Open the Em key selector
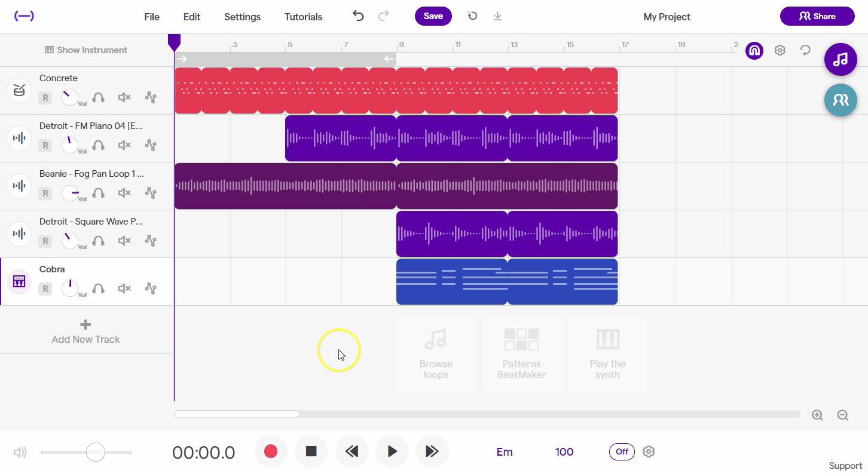 tap(504, 451)
